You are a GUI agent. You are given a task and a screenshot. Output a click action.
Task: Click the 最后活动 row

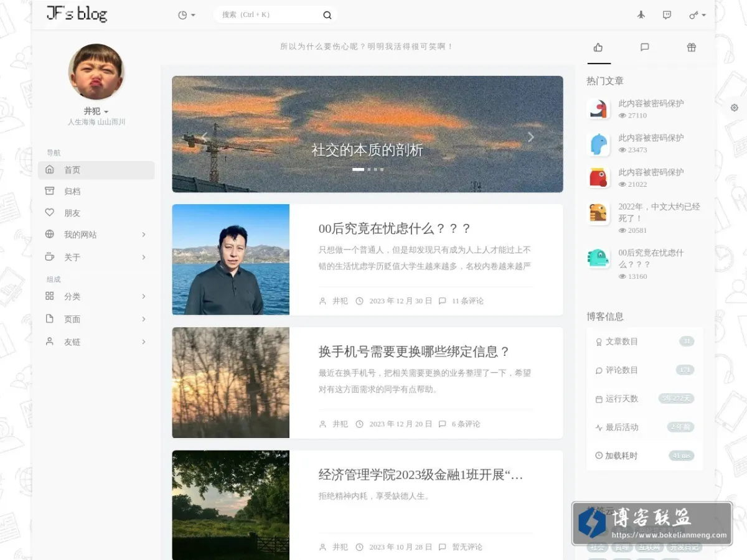pos(645,427)
